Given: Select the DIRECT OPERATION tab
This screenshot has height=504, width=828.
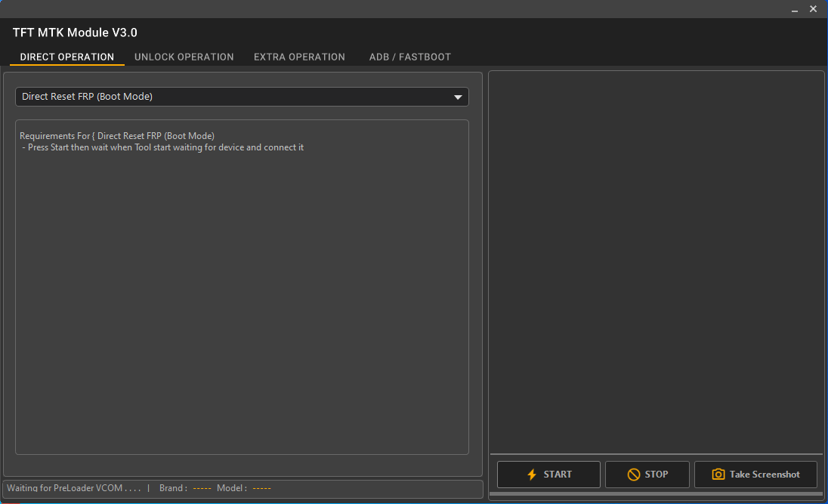Looking at the screenshot, I should [67, 57].
